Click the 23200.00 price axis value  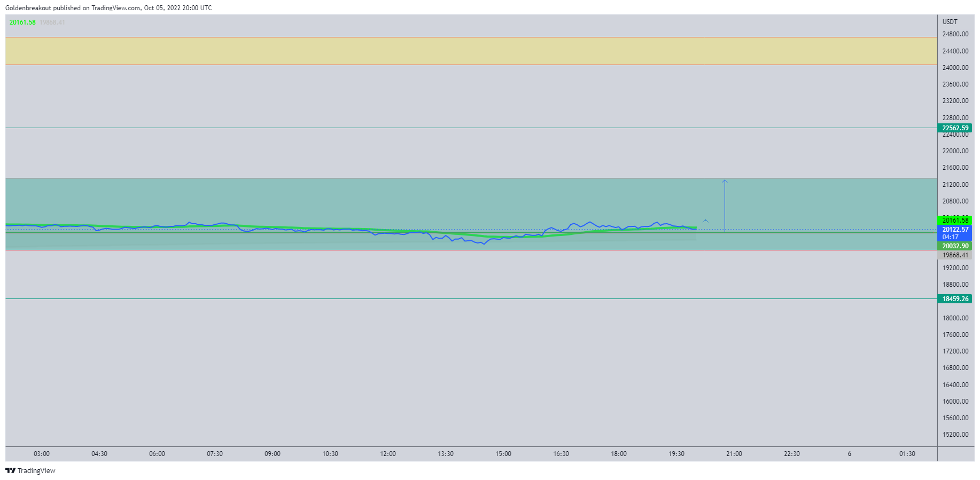(x=955, y=101)
